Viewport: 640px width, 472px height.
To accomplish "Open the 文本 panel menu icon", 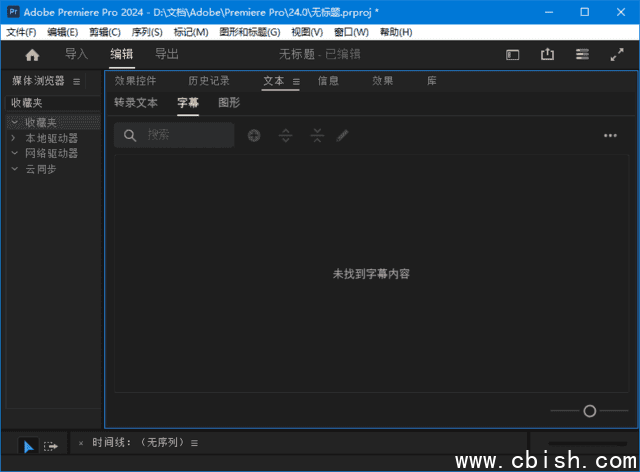I will pyautogui.click(x=296, y=82).
